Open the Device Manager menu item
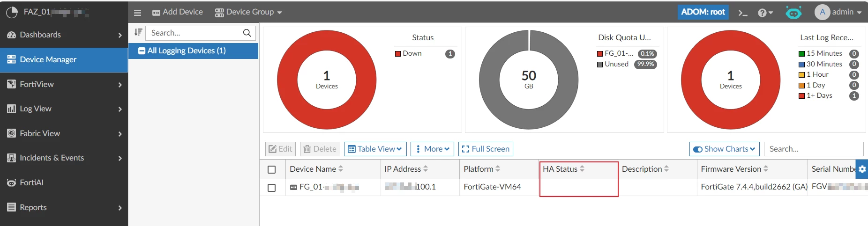 coord(64,59)
